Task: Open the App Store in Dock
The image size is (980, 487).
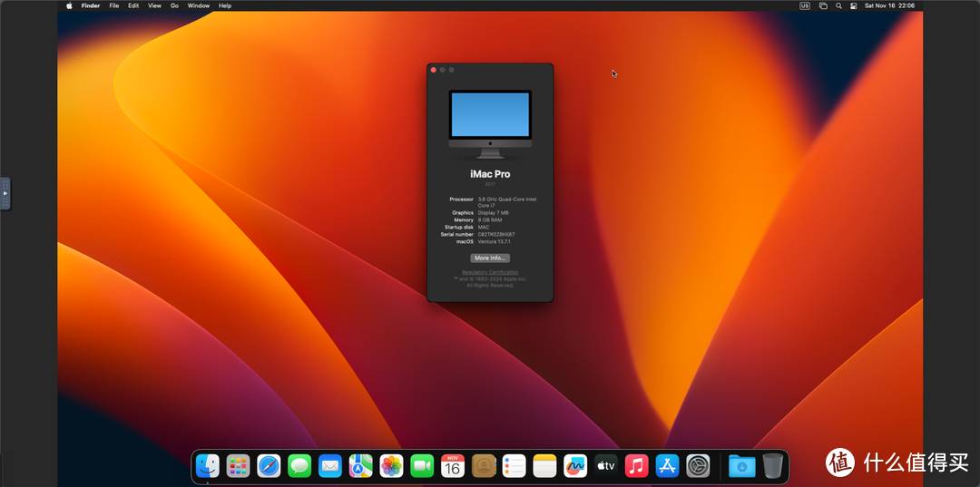Action: pos(667,466)
